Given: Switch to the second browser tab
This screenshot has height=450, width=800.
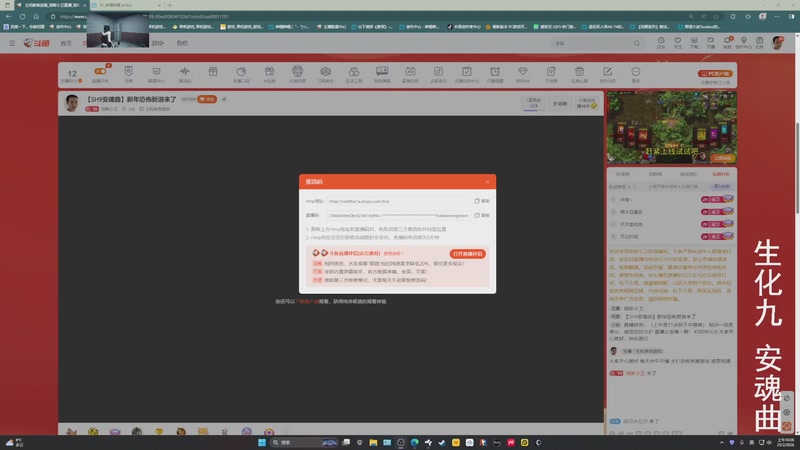Looking at the screenshot, I should coord(127,5).
